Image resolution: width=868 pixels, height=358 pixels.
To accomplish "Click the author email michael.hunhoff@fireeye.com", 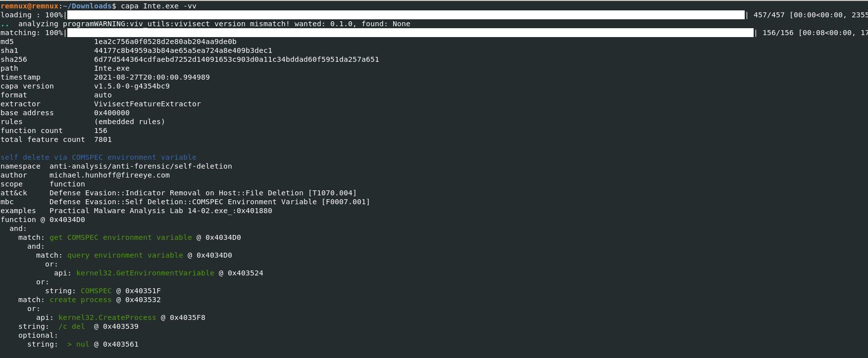I will 109,175.
